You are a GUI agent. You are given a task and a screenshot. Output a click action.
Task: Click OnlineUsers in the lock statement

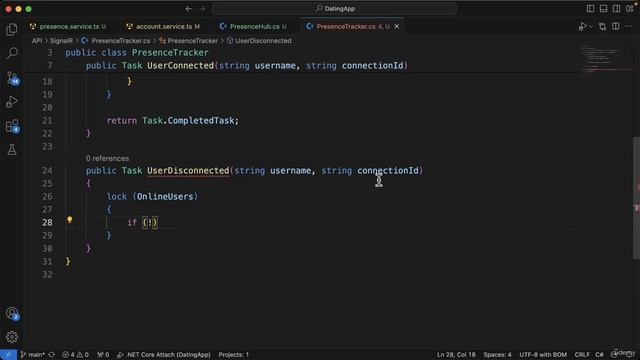(x=165, y=197)
